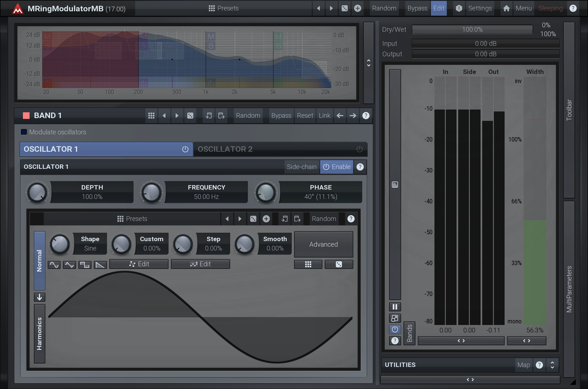Click the home icon in top bar
Screen dimensions: 588x389
point(506,8)
